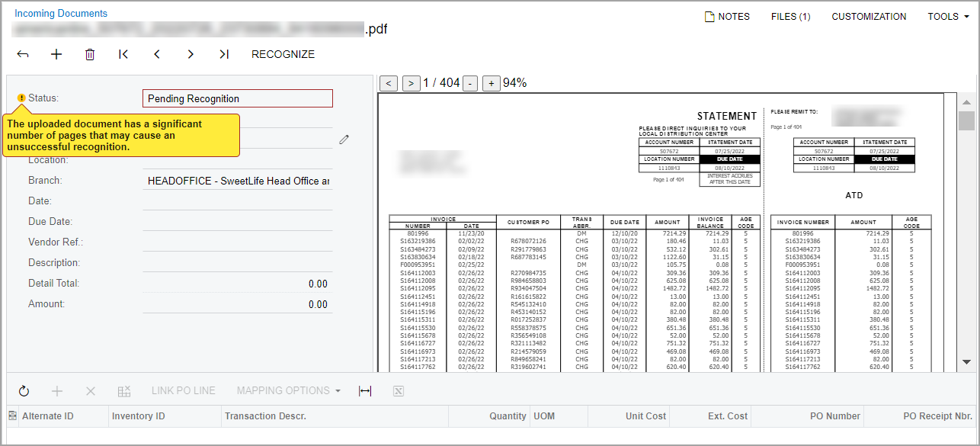This screenshot has width=980, height=446.
Task: Expand the Mapping Options dropdown
Action: click(x=289, y=391)
